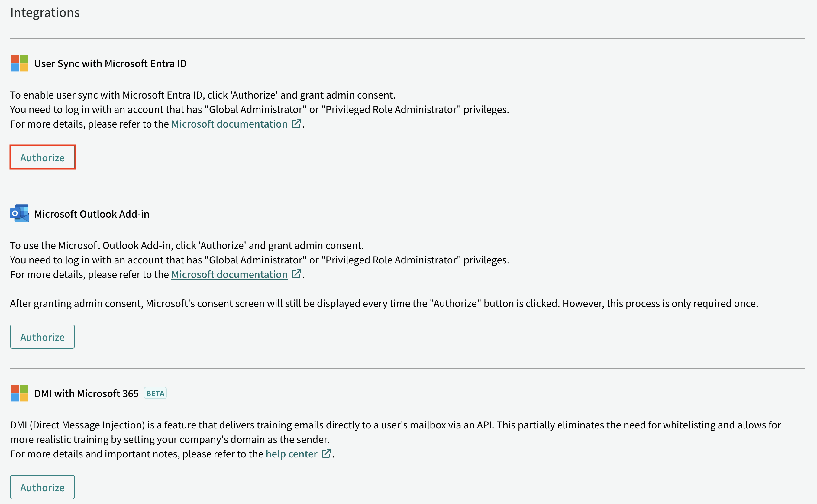
Task: Click the Microsoft logo beside DMI heading
Action: pos(19,393)
